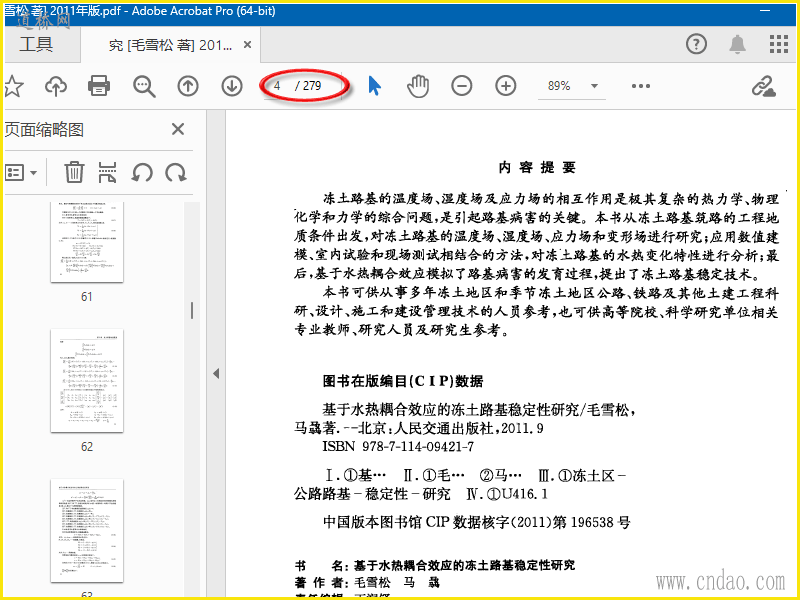Click the 书名 line in the document

435,565
